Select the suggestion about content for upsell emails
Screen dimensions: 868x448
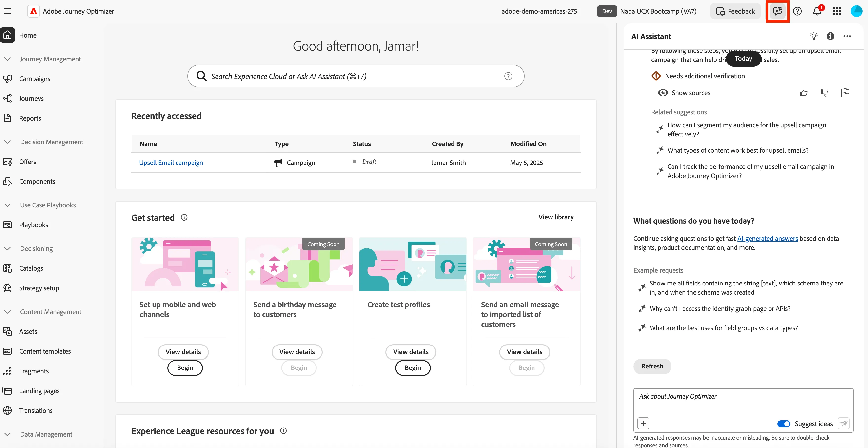coord(738,150)
